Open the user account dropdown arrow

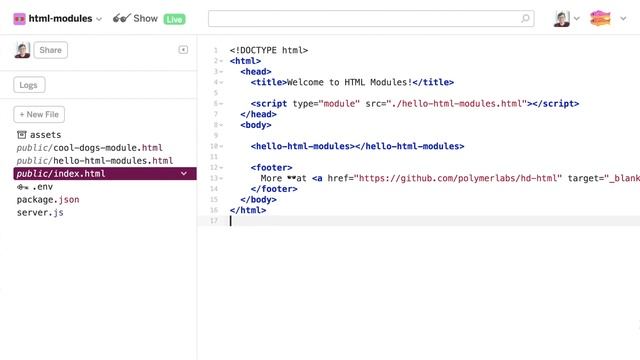(576, 18)
